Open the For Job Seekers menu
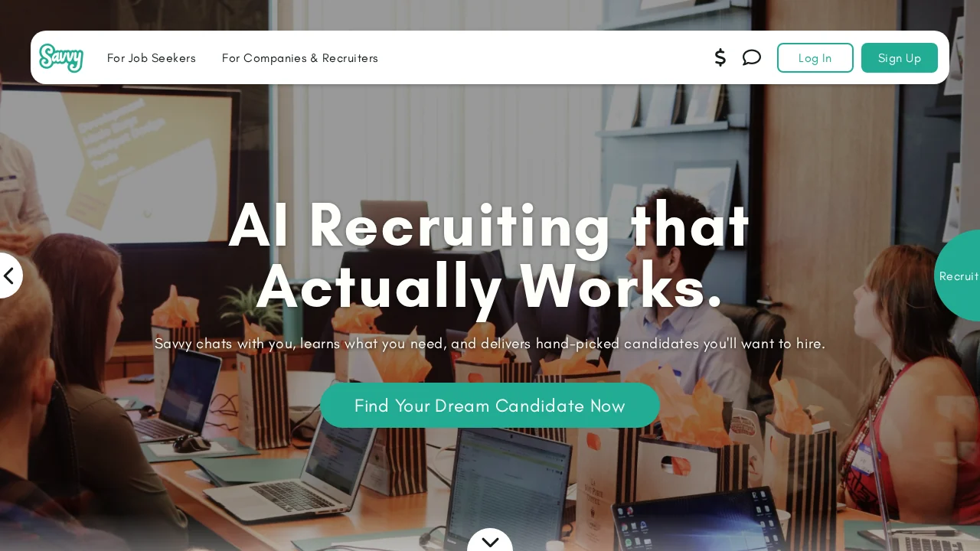Viewport: 980px width, 551px height. tap(152, 58)
